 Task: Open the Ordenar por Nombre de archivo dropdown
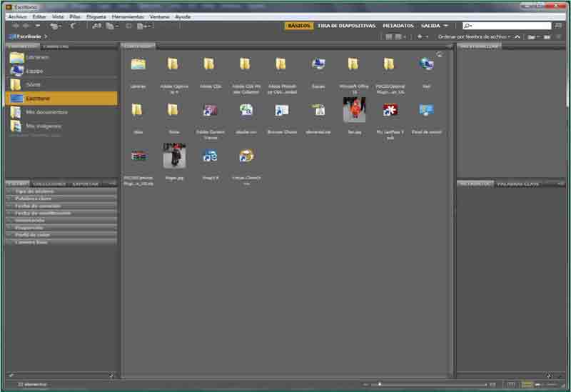[x=474, y=36]
